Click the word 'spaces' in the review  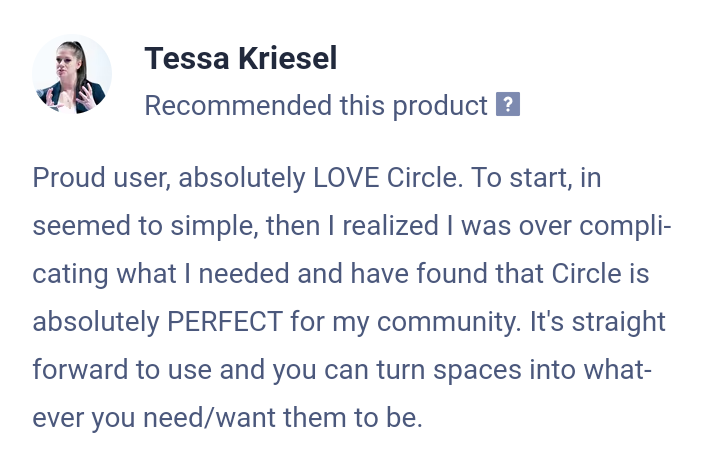(x=478, y=371)
